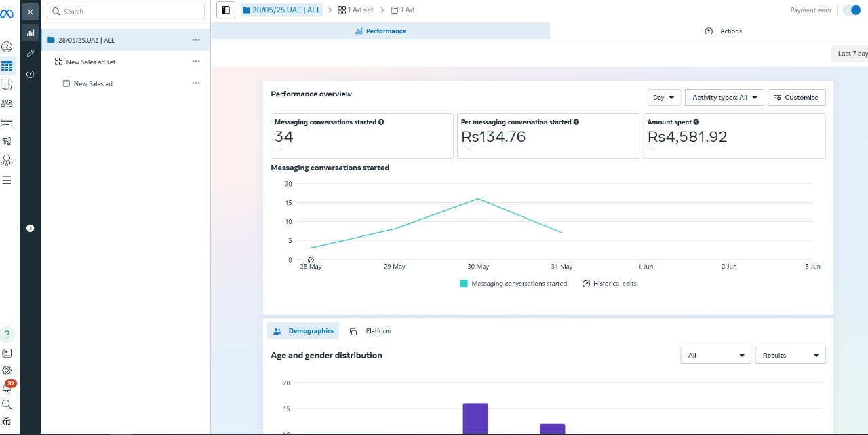
Task: Open Billing credit card icon
Action: click(x=7, y=122)
